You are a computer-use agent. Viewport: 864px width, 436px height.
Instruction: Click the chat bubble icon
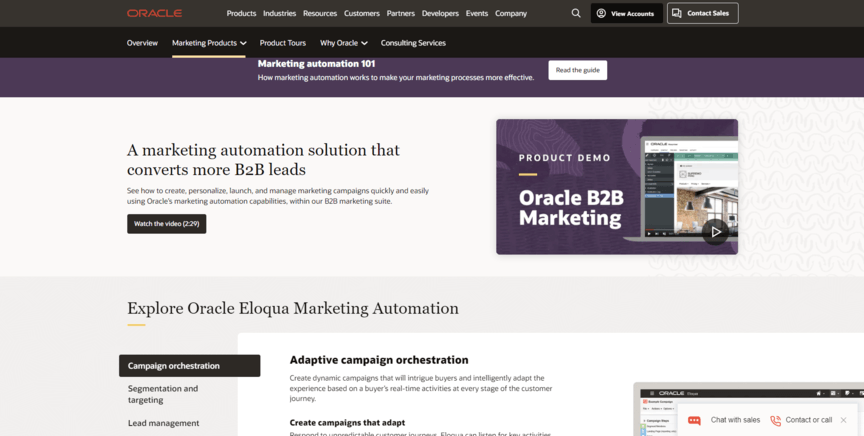[x=694, y=421]
